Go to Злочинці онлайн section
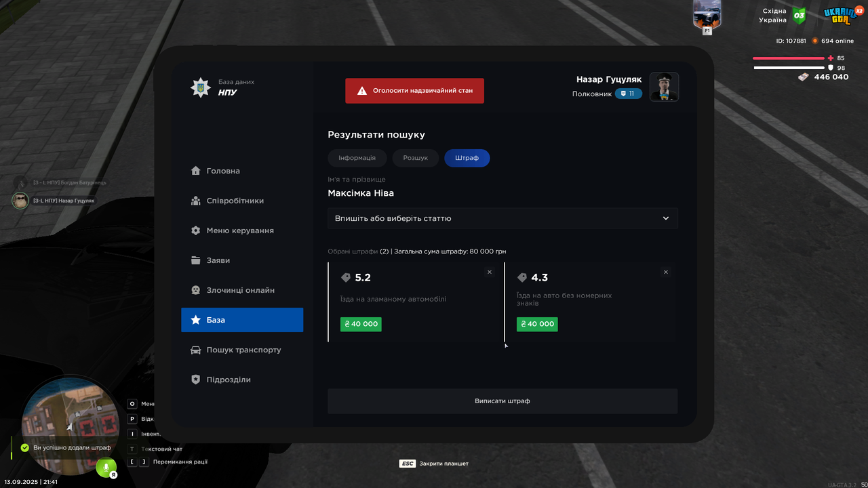This screenshot has width=868, height=488. click(242, 290)
